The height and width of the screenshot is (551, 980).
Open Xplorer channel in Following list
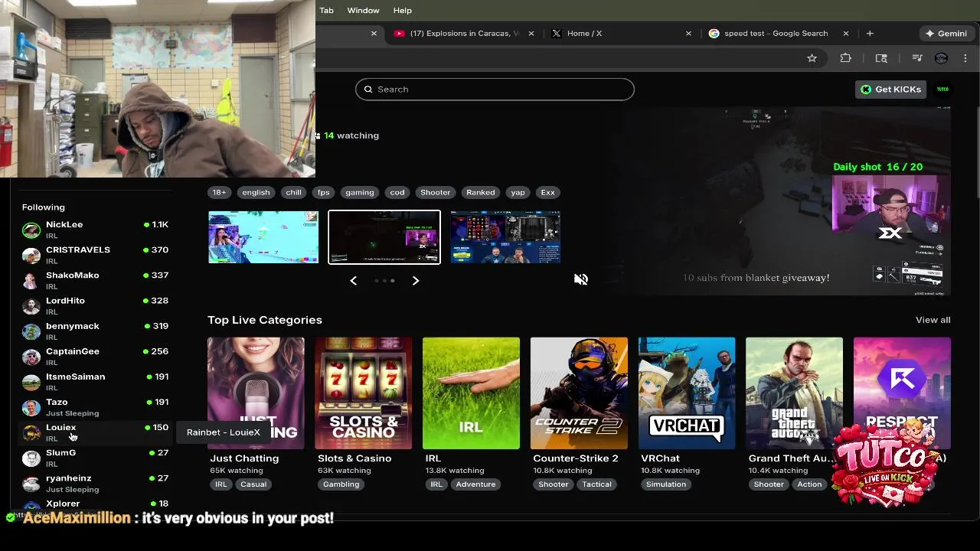tap(95, 505)
